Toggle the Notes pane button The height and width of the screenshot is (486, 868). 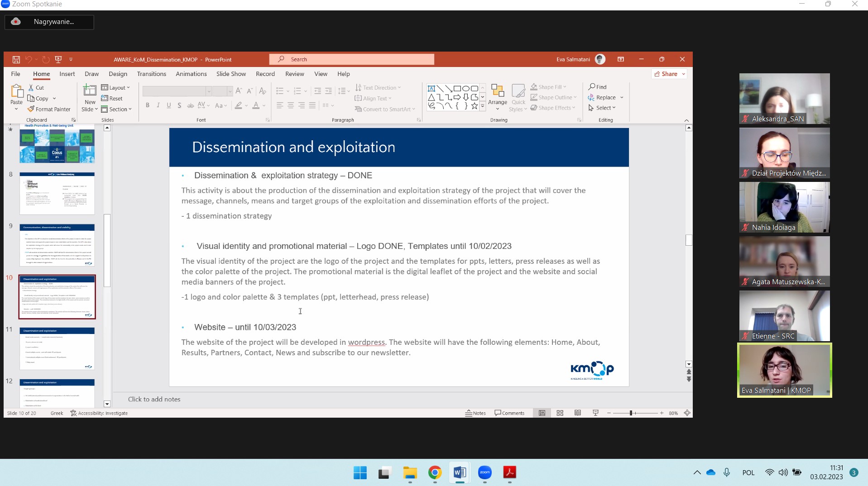(475, 413)
